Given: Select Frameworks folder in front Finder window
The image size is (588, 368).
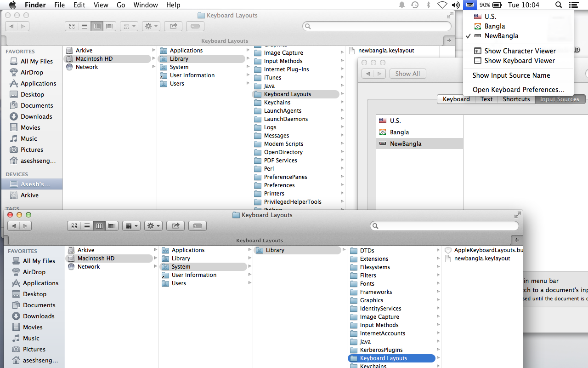Looking at the screenshot, I should [x=376, y=292].
